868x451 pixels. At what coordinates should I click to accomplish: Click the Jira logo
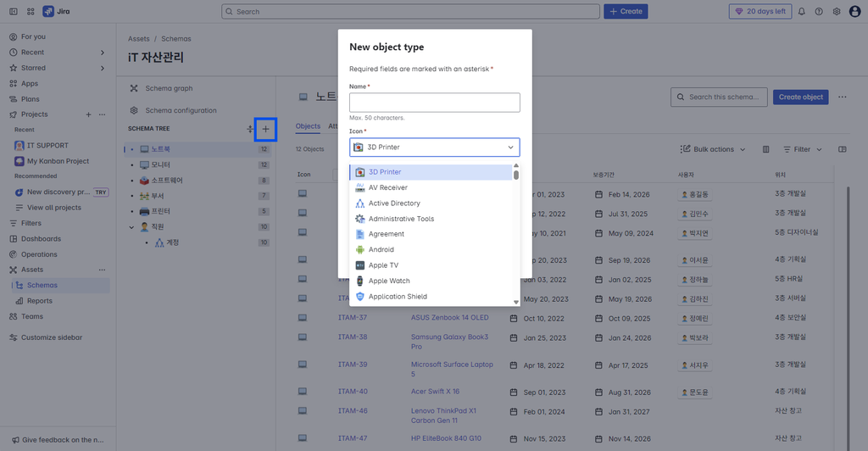57,11
